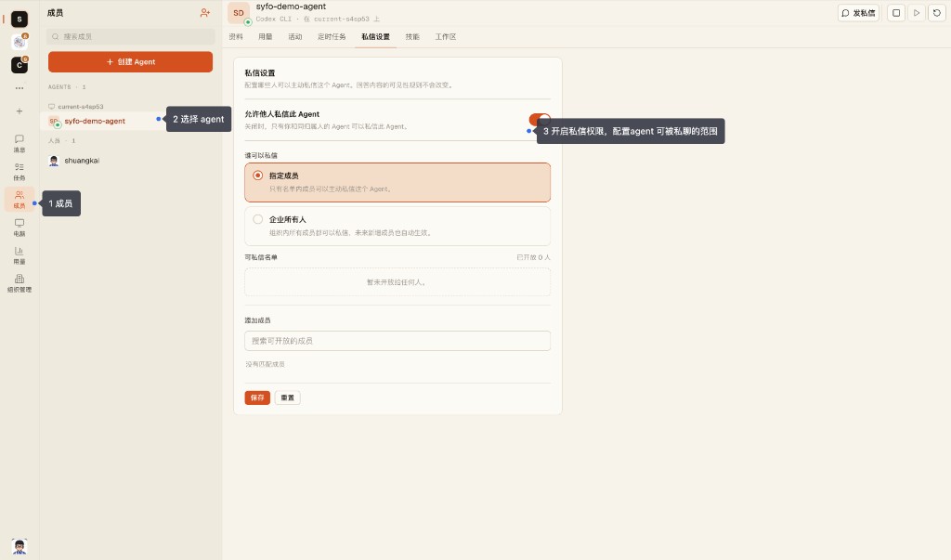Screen dimensions: 951x560
Task: Click 保存 save button
Action: point(257,398)
